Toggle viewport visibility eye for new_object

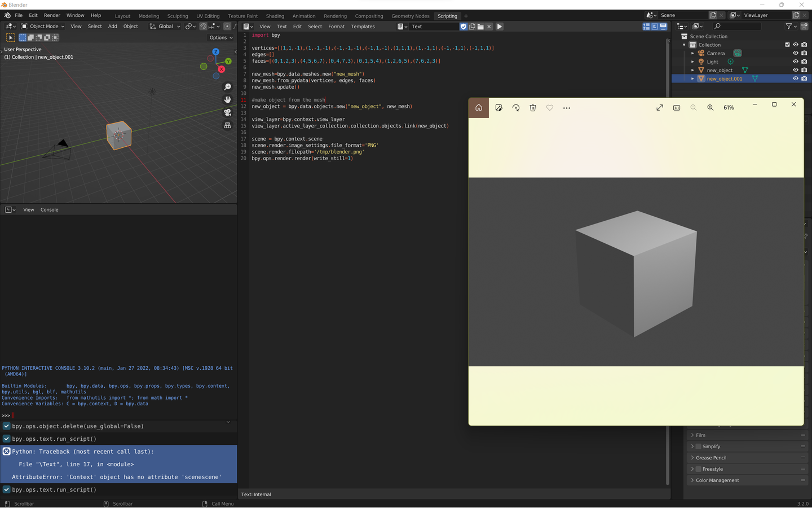pos(795,70)
